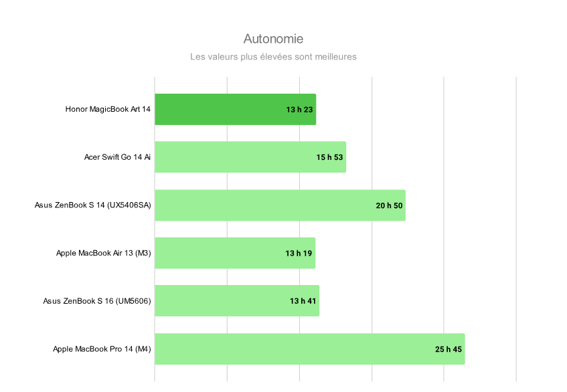Click the 13 h 41 value label

tap(303, 301)
